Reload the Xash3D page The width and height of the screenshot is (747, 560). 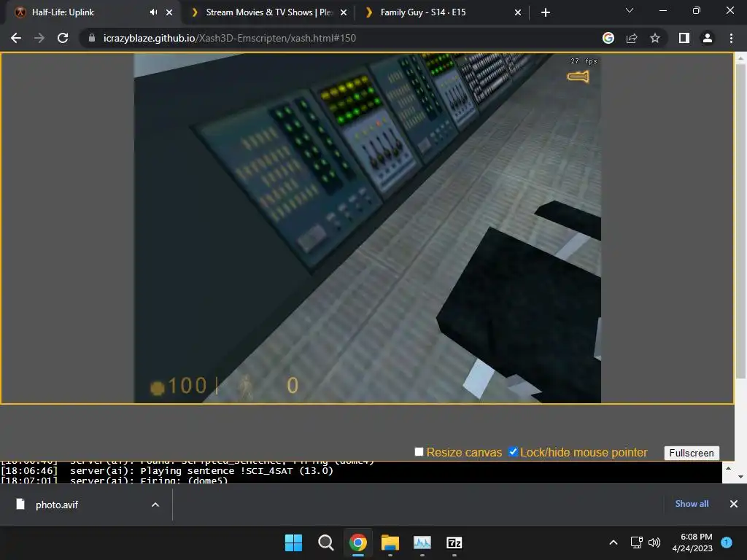click(63, 38)
